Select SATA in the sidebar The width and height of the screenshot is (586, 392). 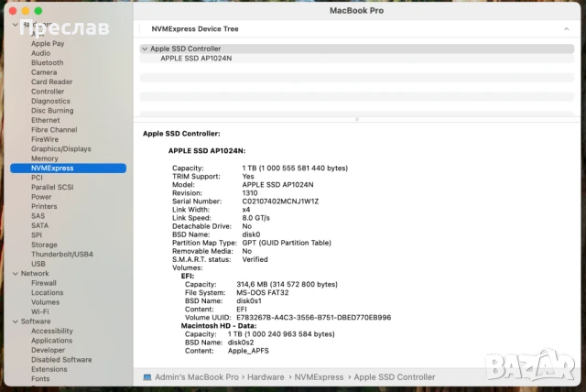pos(39,225)
